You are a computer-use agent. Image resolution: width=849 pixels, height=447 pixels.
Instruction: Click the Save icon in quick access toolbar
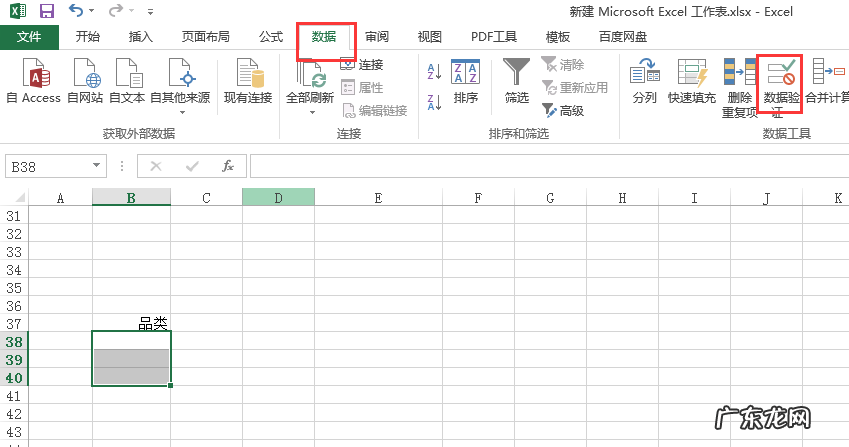click(x=47, y=11)
